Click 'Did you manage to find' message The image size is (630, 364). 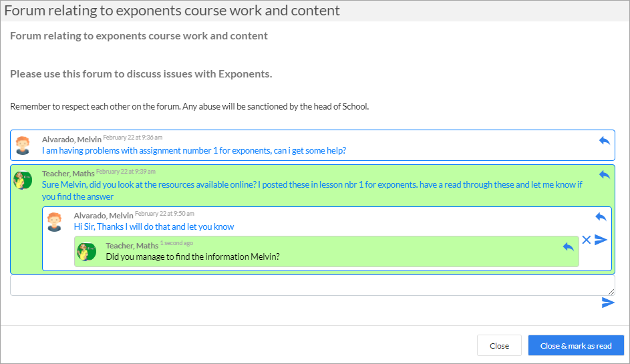point(193,256)
